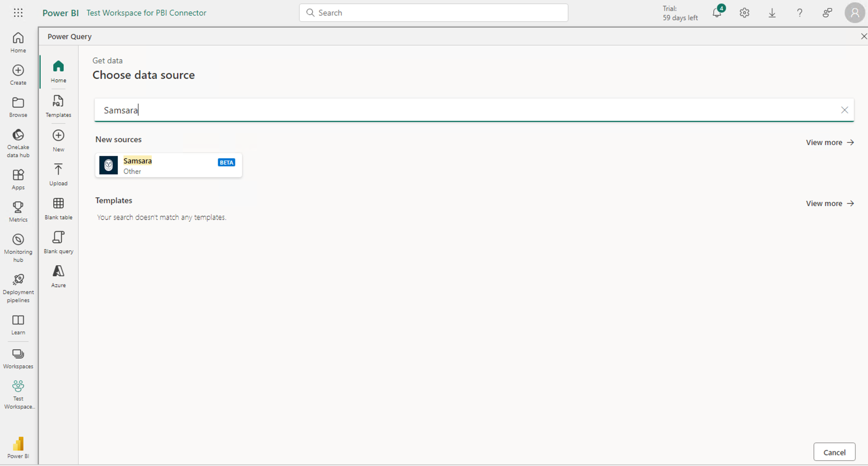The image size is (868, 466).
Task: Clear the Samsara search text
Action: click(845, 110)
